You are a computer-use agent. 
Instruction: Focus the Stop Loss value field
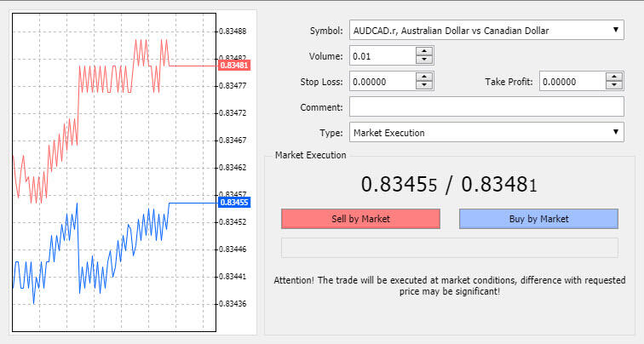(382, 81)
